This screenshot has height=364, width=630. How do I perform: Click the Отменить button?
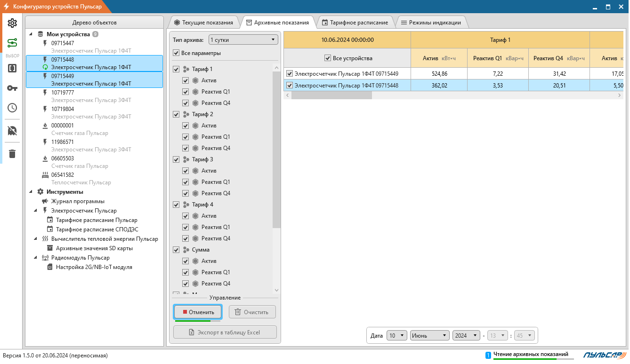(x=198, y=312)
